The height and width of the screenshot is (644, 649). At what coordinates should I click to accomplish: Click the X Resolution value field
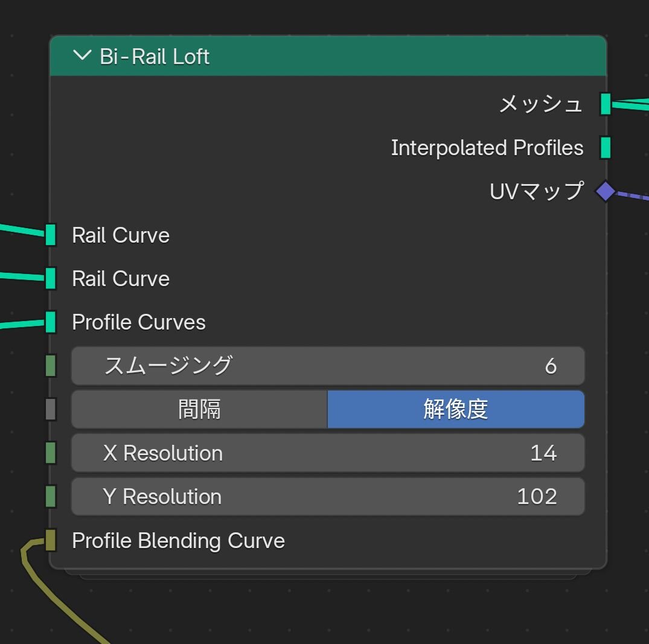click(328, 453)
